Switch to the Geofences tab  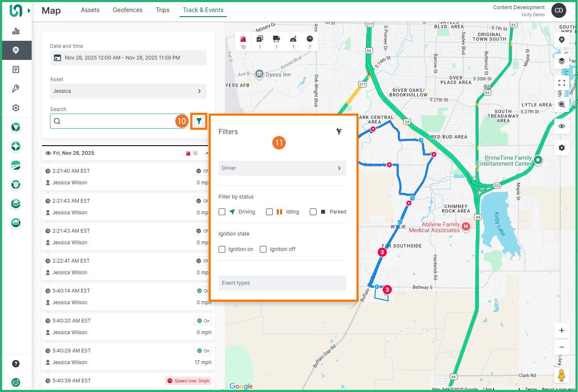point(127,10)
